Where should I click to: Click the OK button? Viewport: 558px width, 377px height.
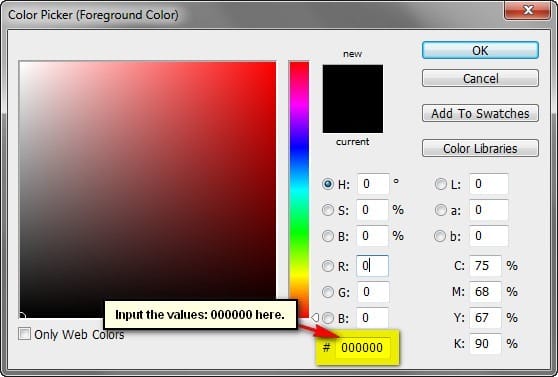480,50
